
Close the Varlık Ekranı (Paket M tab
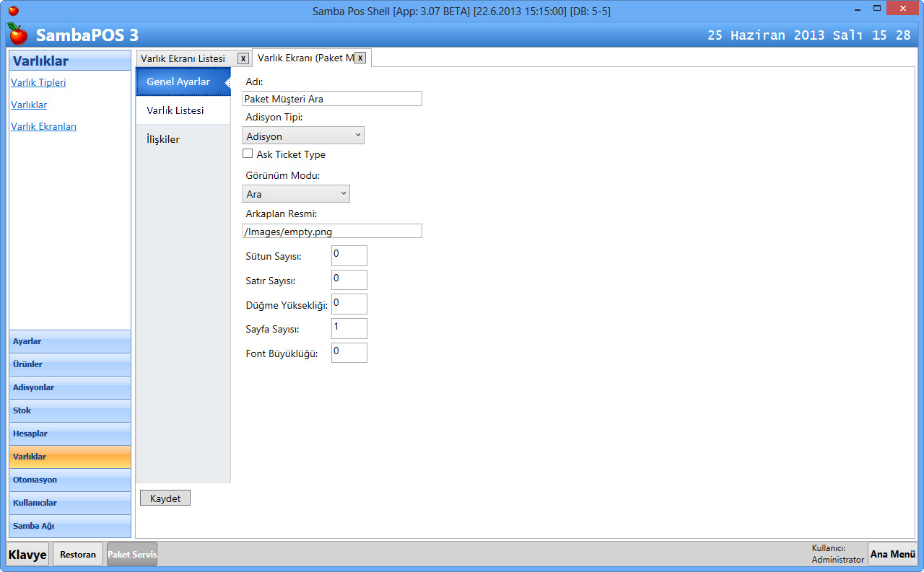tap(359, 58)
